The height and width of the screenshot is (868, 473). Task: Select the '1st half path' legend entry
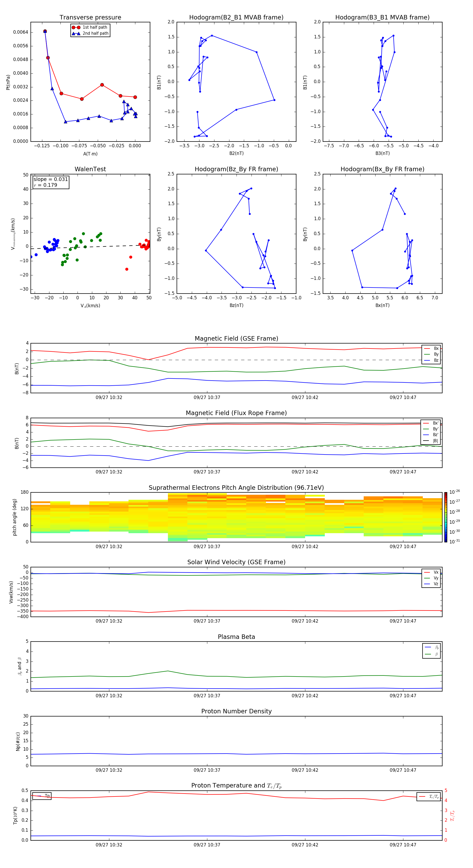coord(90,27)
